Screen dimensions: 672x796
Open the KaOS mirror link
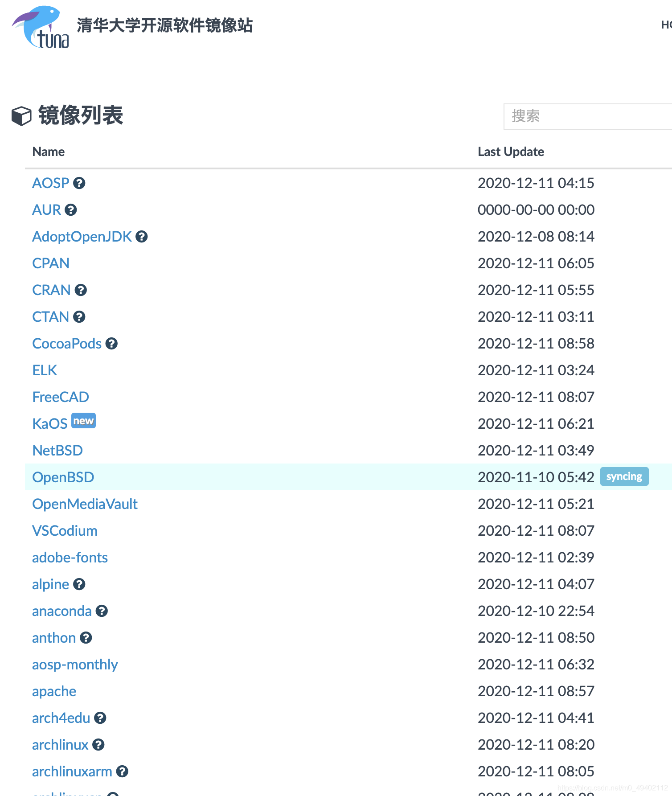50,424
